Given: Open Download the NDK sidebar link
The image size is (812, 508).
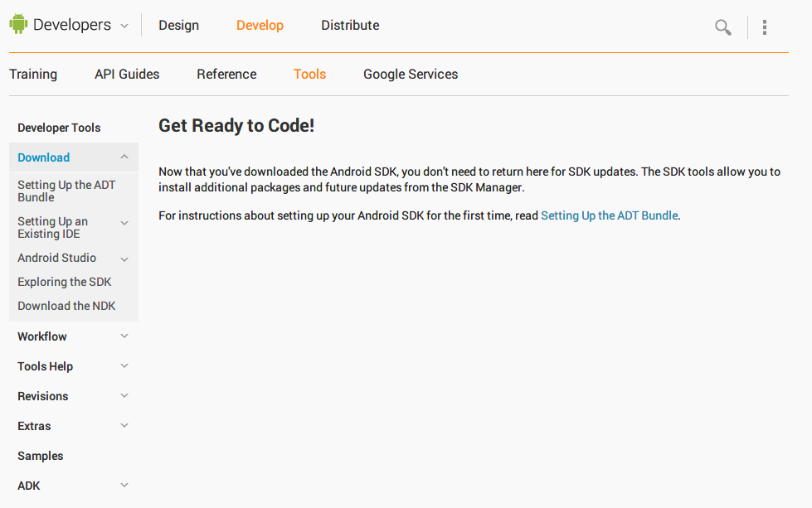Looking at the screenshot, I should 66,306.
